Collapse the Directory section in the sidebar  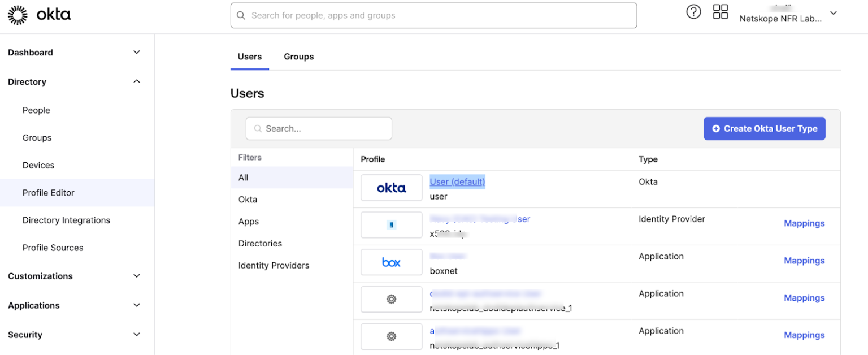click(x=136, y=81)
